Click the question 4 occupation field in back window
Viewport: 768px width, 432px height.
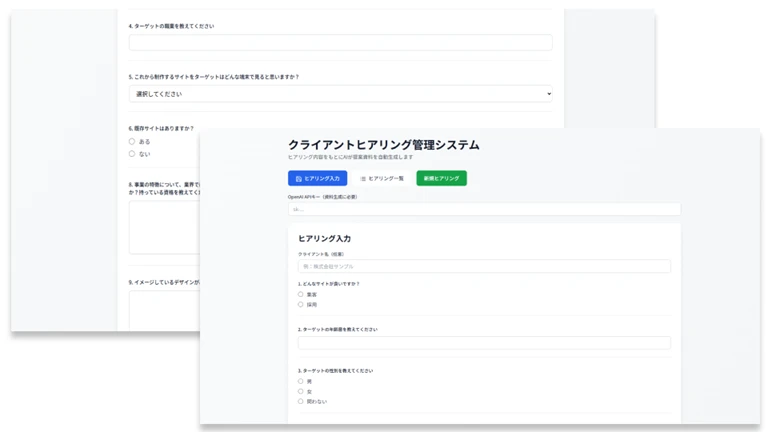340,43
